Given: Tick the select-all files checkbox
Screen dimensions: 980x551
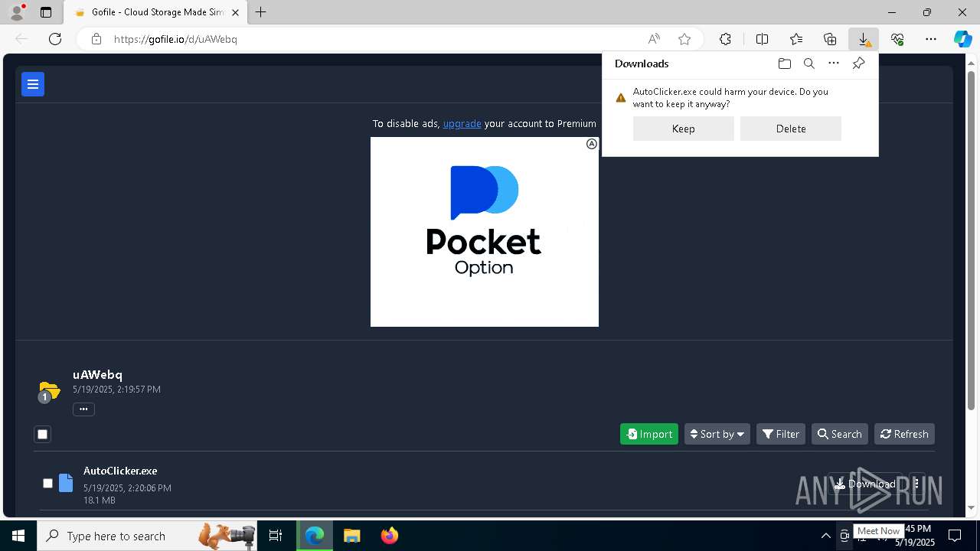Looking at the screenshot, I should (43, 434).
